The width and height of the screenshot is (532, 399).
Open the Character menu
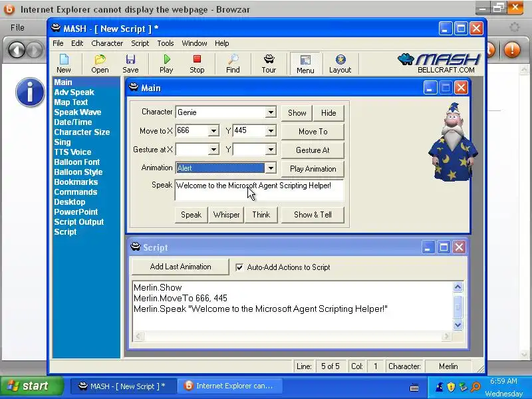click(x=107, y=43)
